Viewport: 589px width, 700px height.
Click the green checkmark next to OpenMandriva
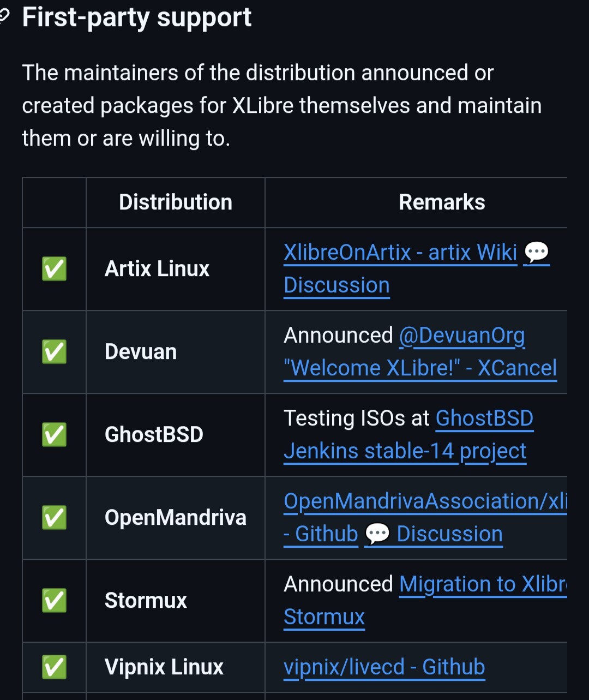[54, 518]
